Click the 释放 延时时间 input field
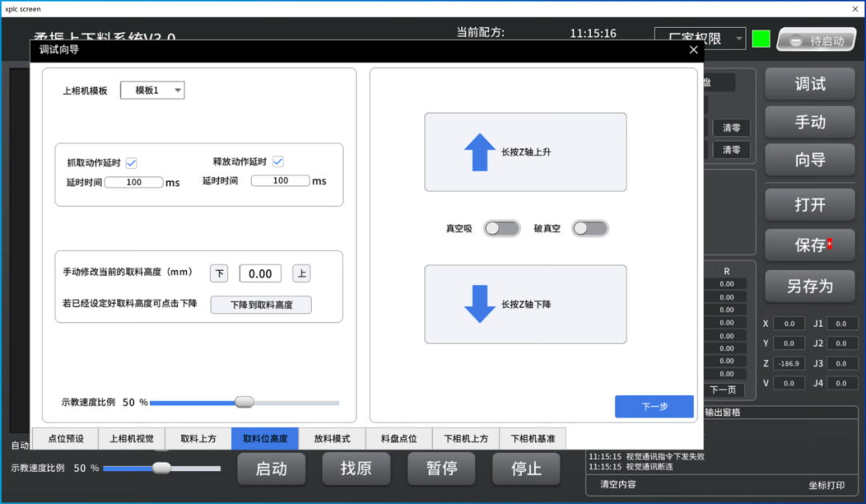866x504 pixels. click(280, 180)
